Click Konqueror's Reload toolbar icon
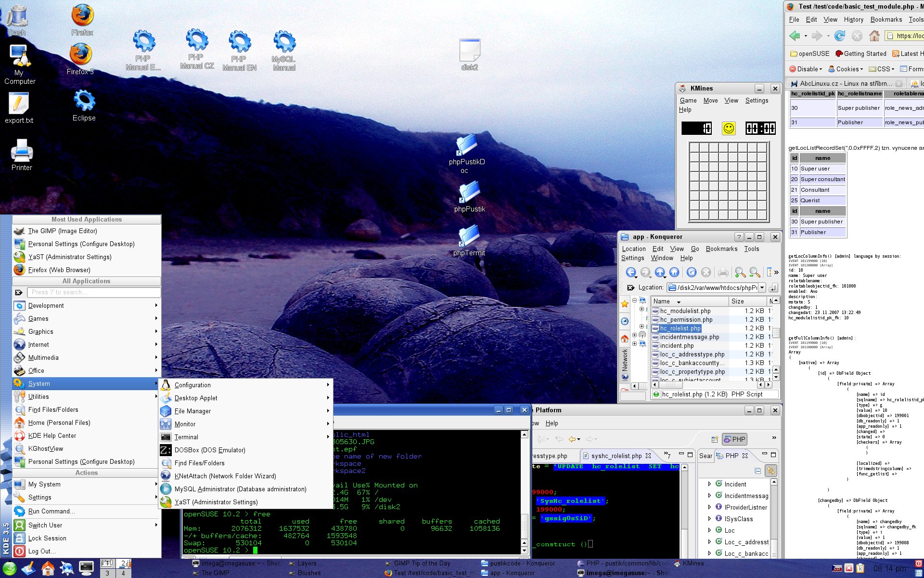Screen dimensions: 924x578 692,273
